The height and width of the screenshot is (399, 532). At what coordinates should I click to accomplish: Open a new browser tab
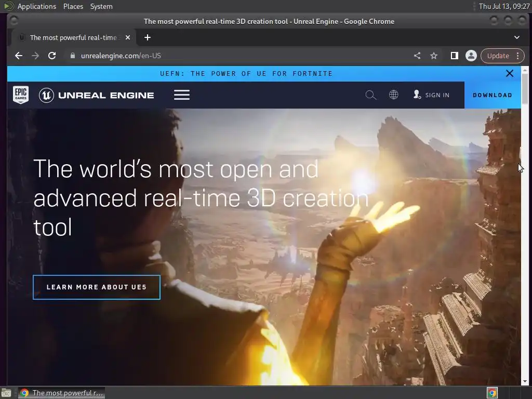pos(147,37)
